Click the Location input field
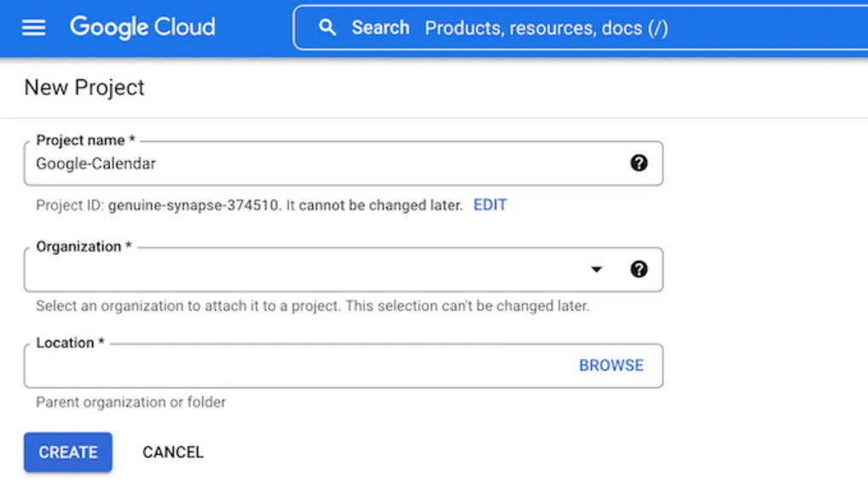 pos(344,366)
